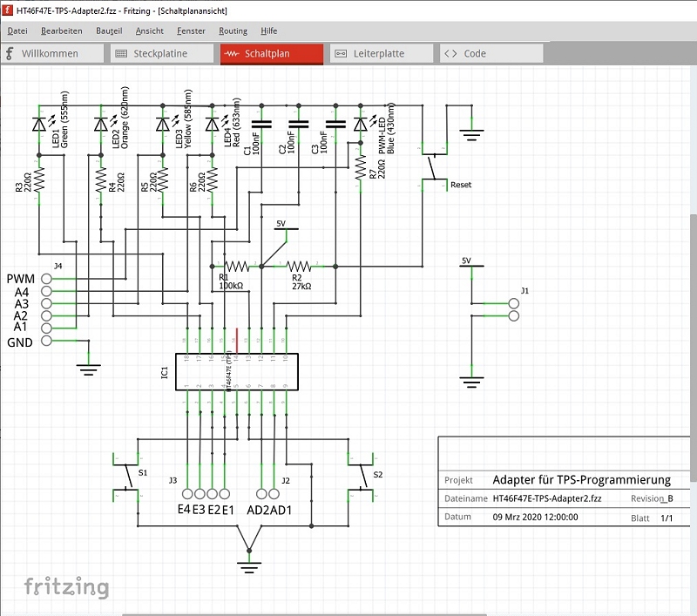Switch to the Leiterplatte tab

pyautogui.click(x=380, y=53)
